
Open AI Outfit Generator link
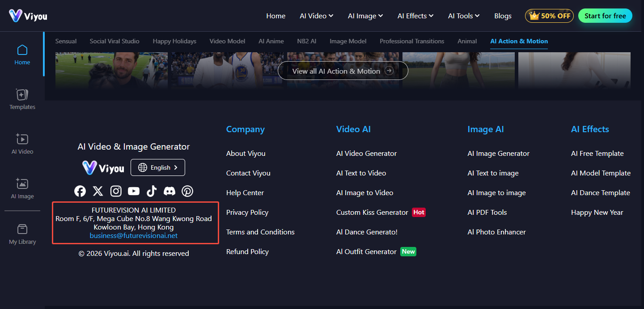click(x=366, y=251)
